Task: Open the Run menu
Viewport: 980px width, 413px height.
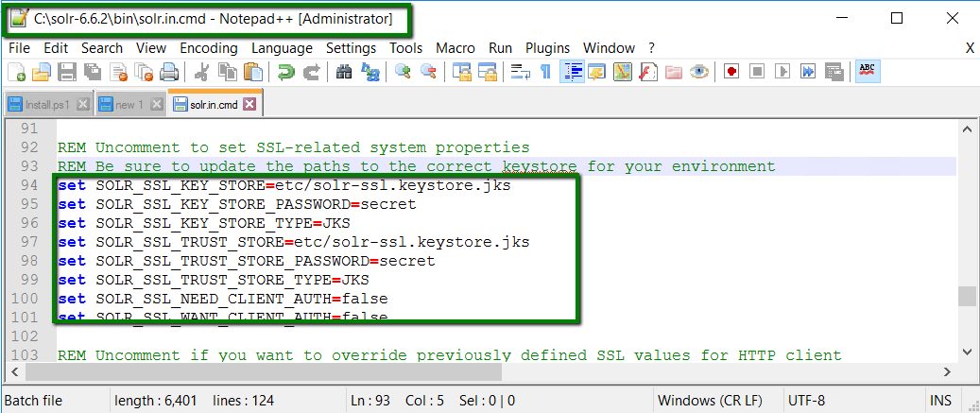Action: [501, 48]
